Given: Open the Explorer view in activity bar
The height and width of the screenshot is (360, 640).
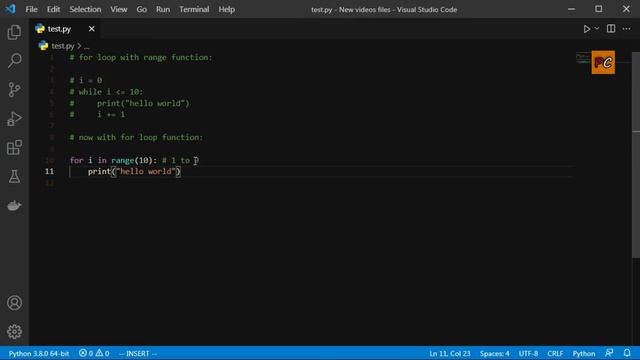Looking at the screenshot, I should (x=14, y=32).
